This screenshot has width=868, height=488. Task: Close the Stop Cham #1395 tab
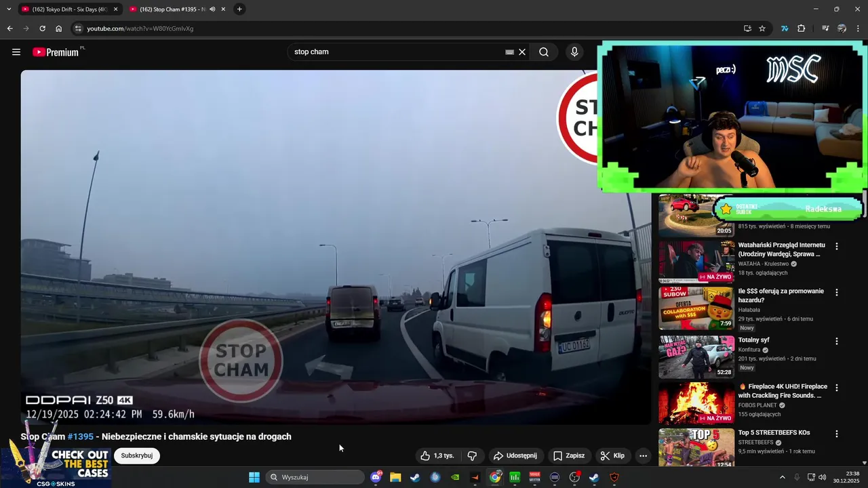tap(223, 9)
